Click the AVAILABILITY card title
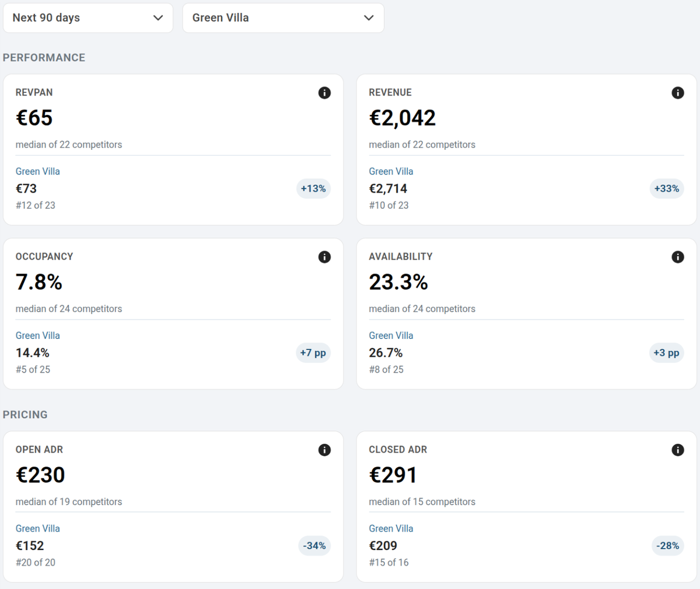Viewport: 700px width, 589px height. tap(401, 257)
